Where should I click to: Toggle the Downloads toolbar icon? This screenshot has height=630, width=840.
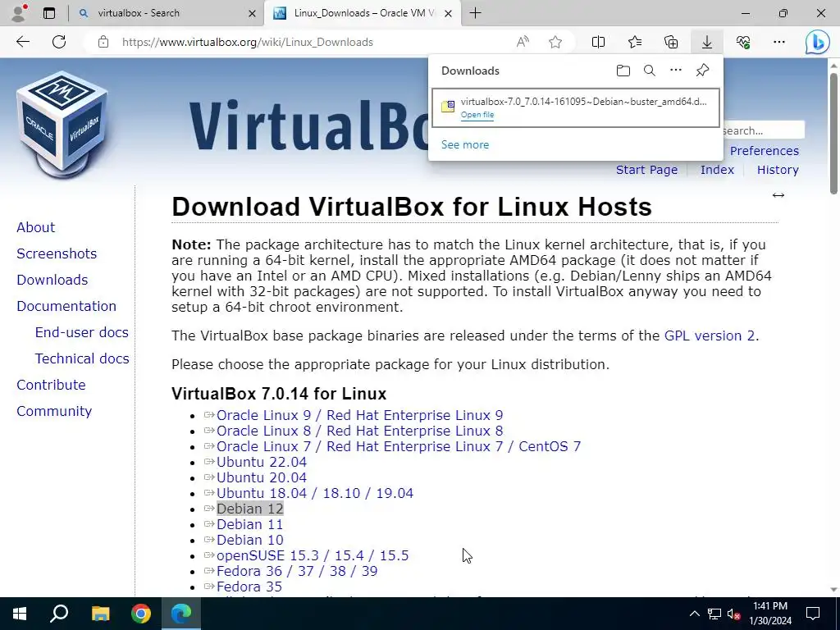pyautogui.click(x=707, y=42)
